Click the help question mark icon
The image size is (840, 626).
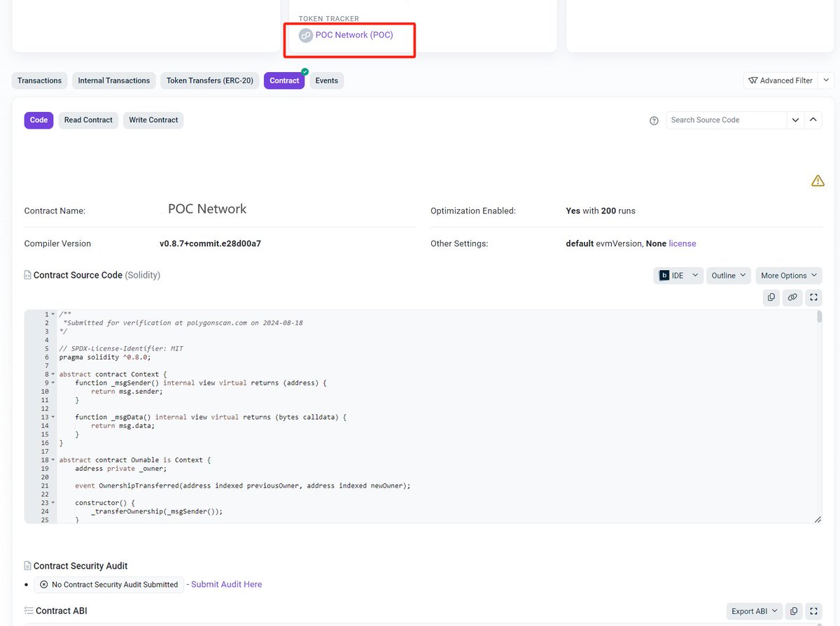[x=654, y=120]
